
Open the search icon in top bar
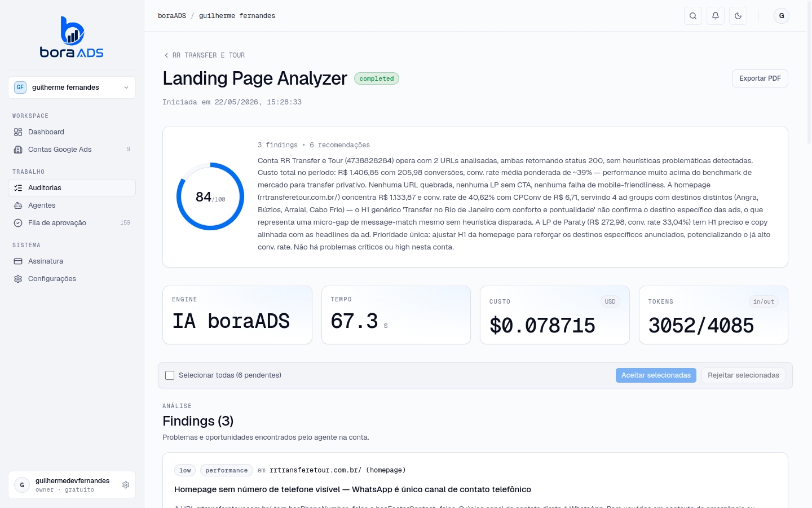click(693, 16)
